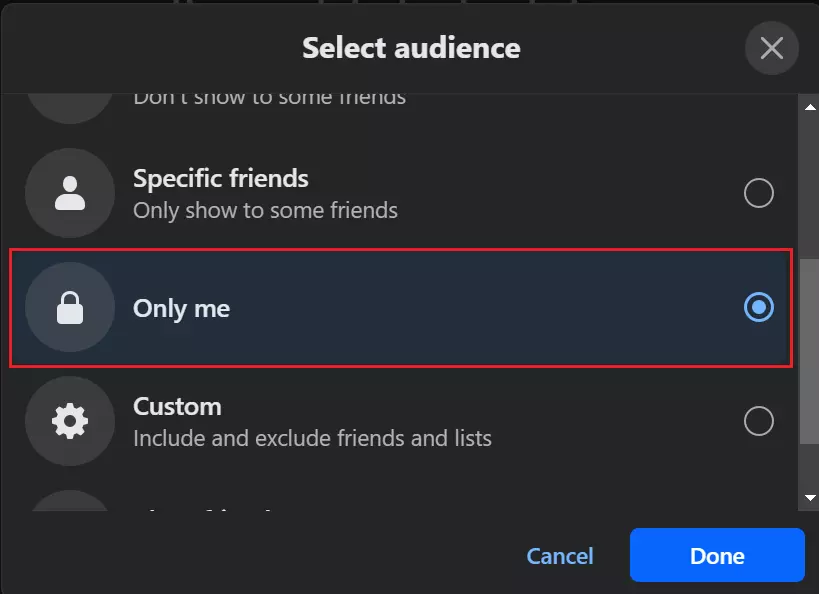
Task: Choose the Custom option label
Action: (x=177, y=407)
